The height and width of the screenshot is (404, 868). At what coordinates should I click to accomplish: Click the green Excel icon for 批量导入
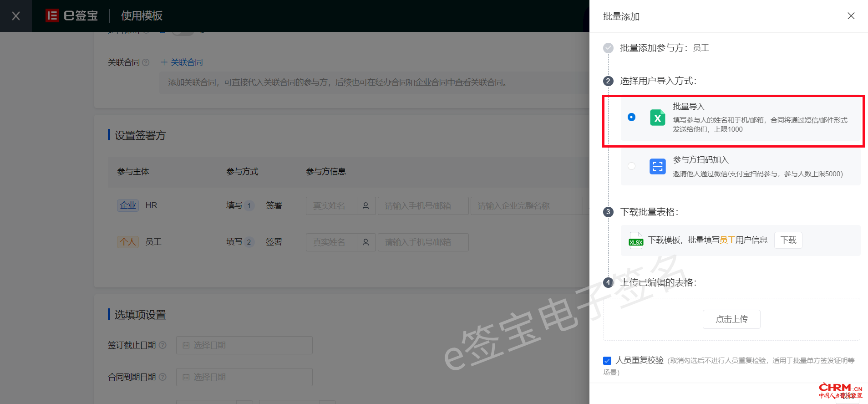click(657, 118)
